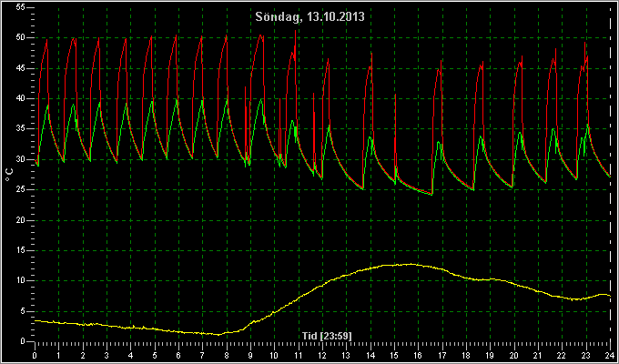Select hour 18 on the time axis
619x364 pixels.
click(466, 355)
